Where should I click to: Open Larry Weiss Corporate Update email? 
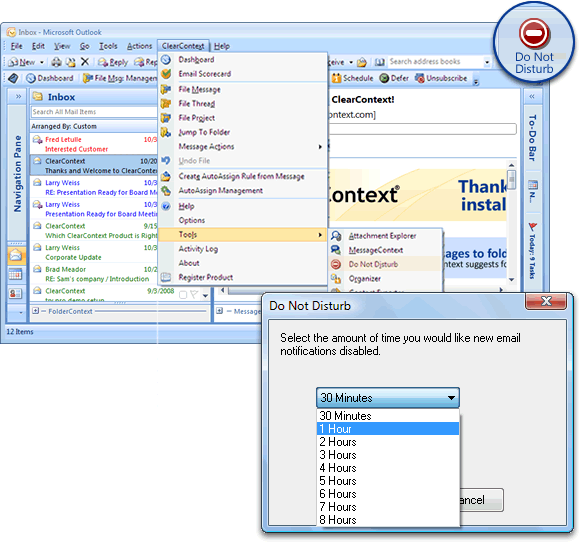[x=94, y=252]
